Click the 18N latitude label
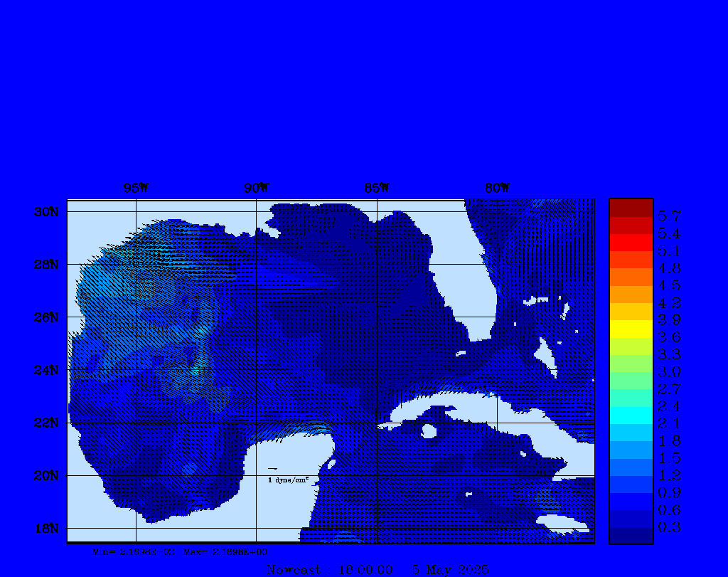 pos(45,528)
